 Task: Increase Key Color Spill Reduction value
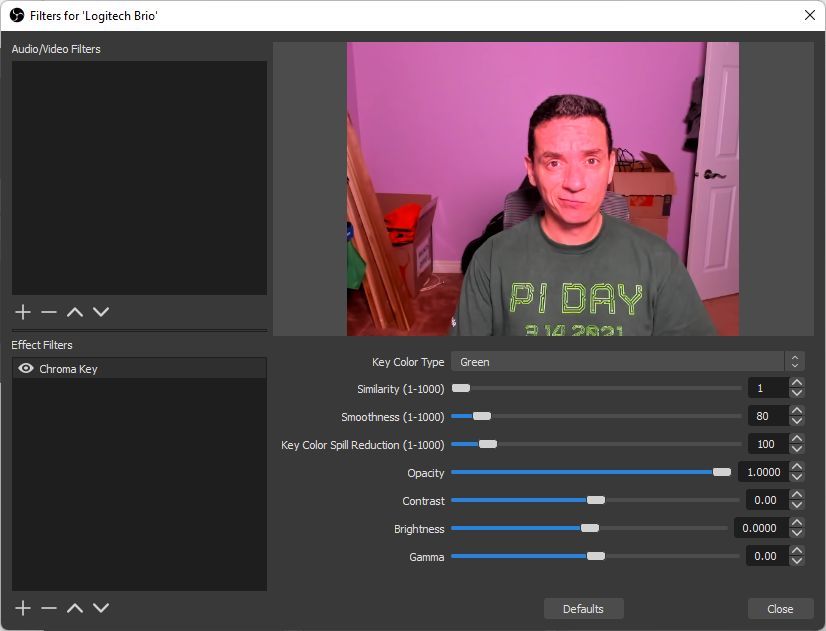[x=796, y=440]
